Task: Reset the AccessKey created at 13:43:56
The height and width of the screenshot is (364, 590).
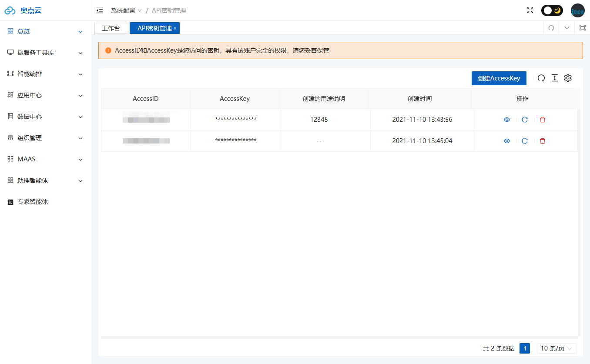Action: (525, 120)
